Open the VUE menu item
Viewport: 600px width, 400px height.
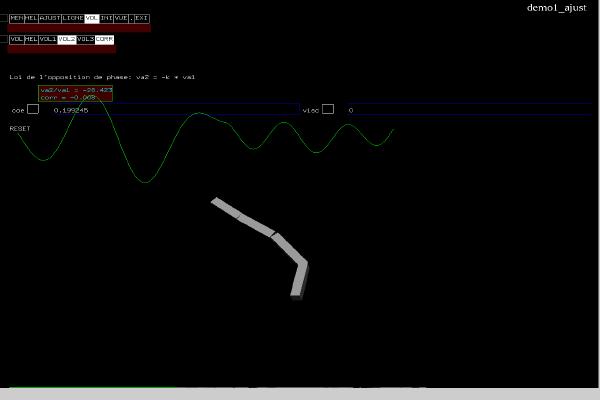point(122,18)
